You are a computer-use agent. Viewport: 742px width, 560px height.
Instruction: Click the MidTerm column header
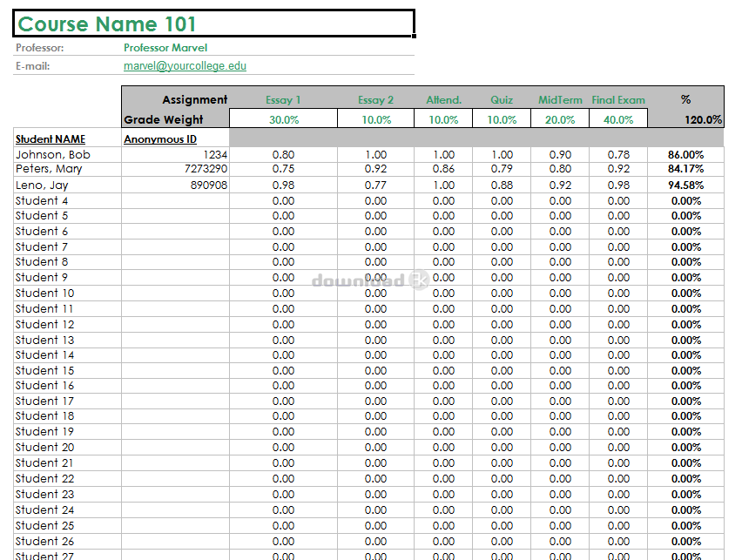point(560,100)
